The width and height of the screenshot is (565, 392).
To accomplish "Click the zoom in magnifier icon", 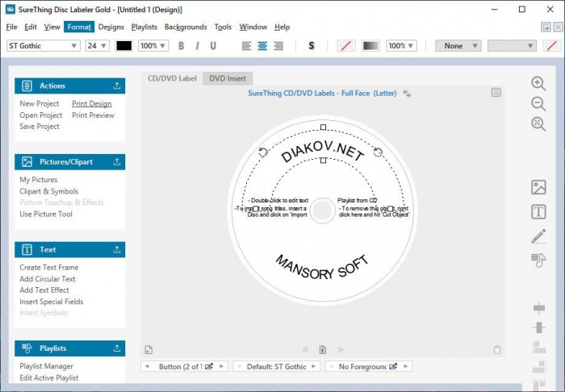I will [538, 83].
